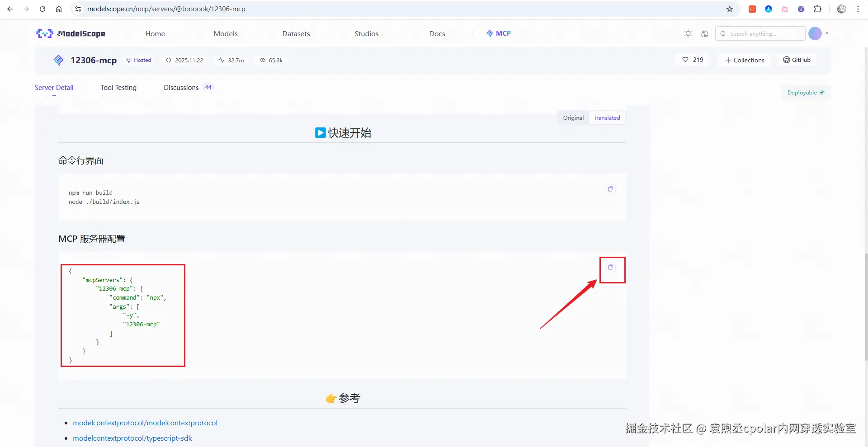The height and width of the screenshot is (447, 868).
Task: View site information icon in address bar
Action: coord(78,9)
